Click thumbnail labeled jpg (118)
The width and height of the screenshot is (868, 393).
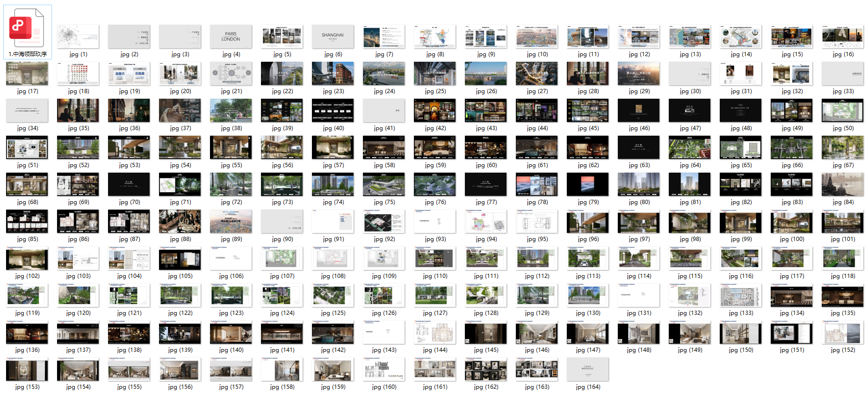point(842,259)
